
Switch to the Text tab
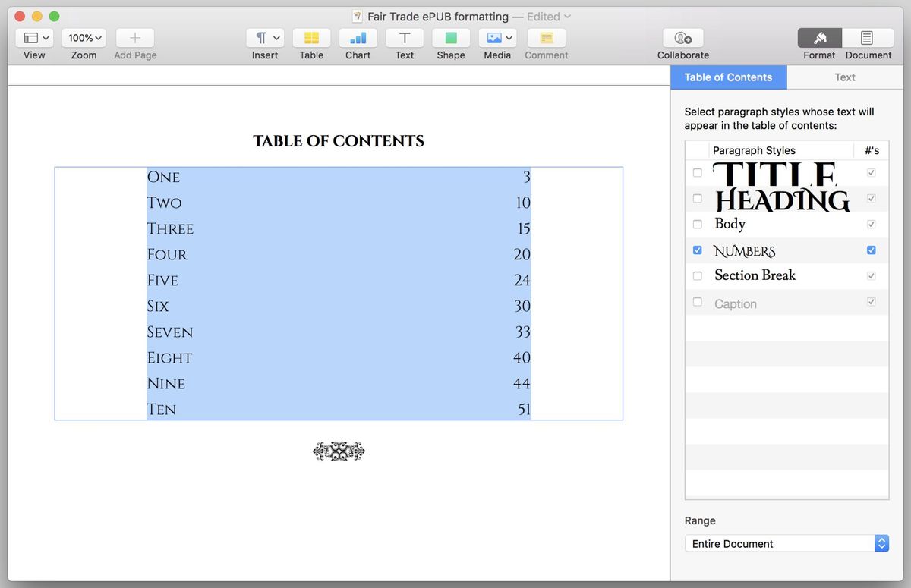pos(844,77)
